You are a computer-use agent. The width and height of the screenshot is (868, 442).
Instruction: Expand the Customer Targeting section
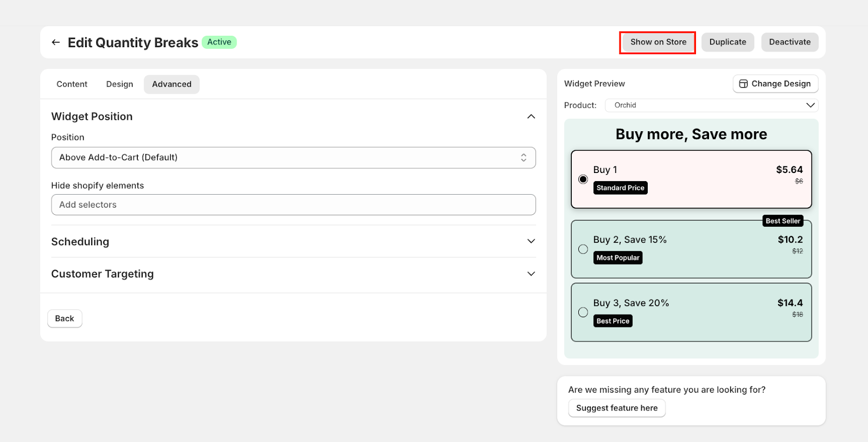(531, 274)
